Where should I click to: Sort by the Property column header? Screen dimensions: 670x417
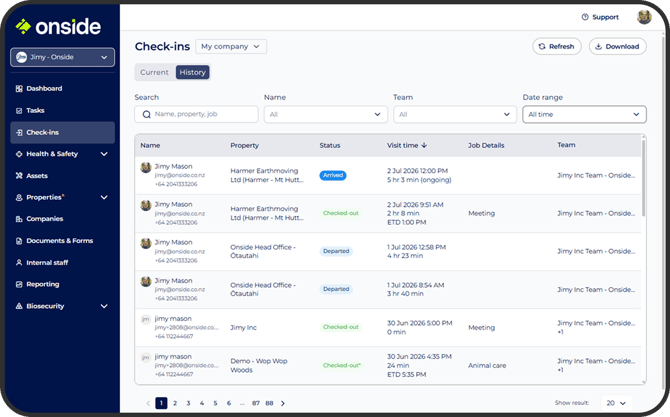point(244,145)
